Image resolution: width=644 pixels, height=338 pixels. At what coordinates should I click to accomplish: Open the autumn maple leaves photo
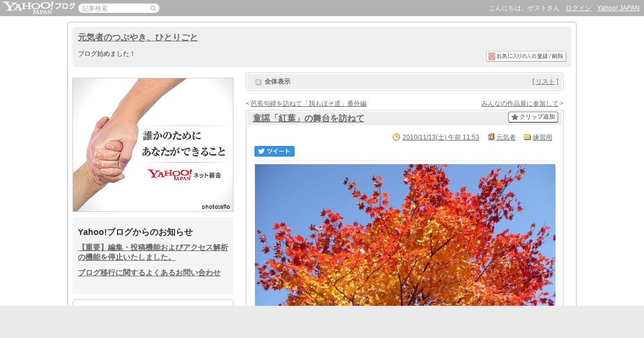405,235
